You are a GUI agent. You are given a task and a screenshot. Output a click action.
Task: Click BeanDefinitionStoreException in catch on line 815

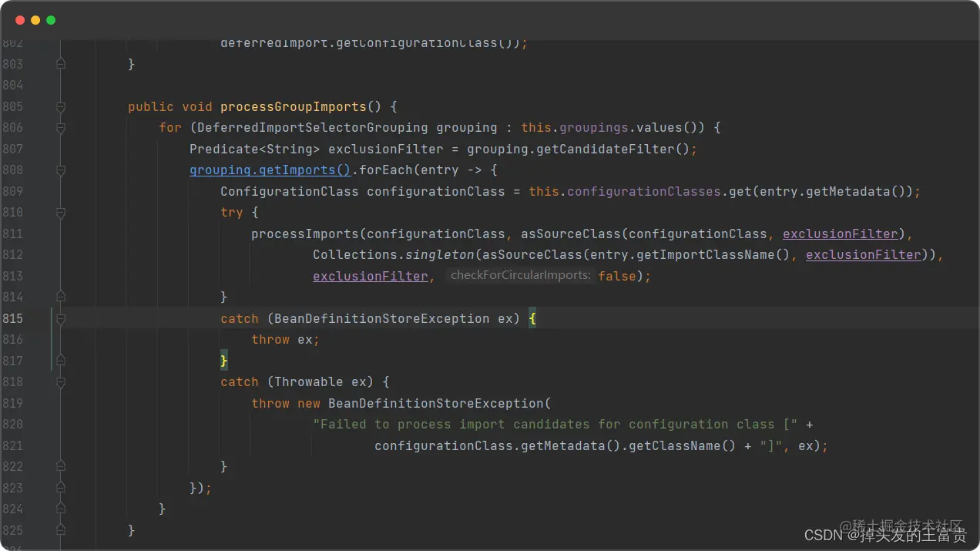click(x=382, y=318)
